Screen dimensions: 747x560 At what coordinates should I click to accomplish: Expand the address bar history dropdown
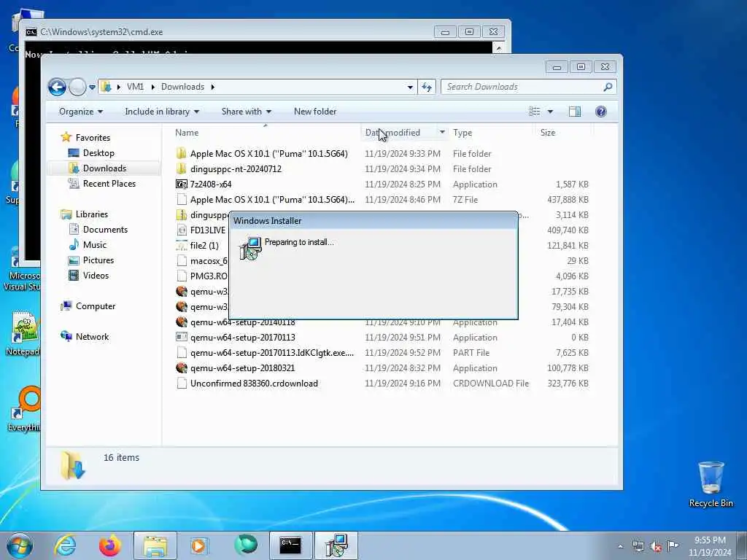(x=410, y=87)
